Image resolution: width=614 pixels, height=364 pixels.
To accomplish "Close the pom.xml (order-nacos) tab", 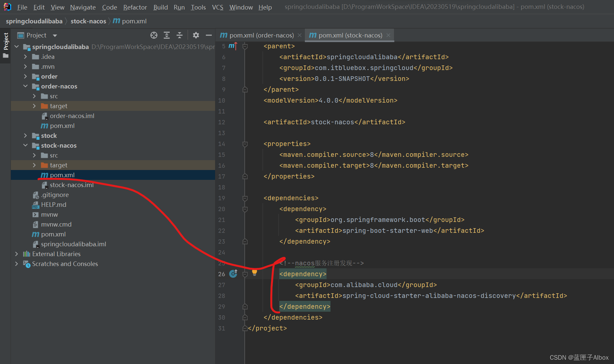I will click(x=300, y=35).
